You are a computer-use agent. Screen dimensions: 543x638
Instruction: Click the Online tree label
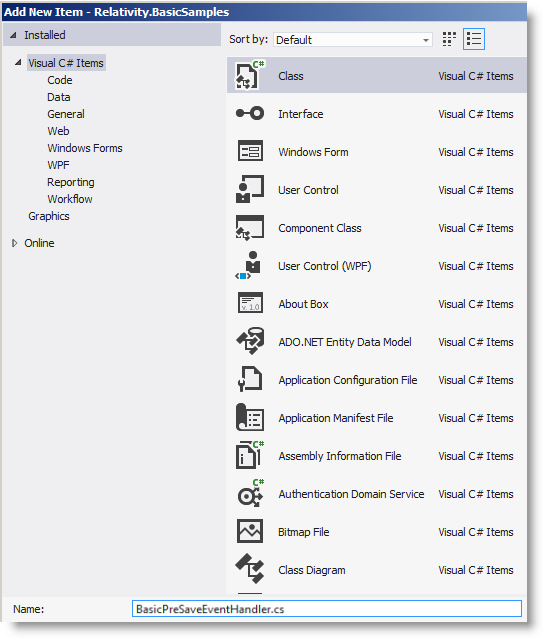(x=39, y=243)
